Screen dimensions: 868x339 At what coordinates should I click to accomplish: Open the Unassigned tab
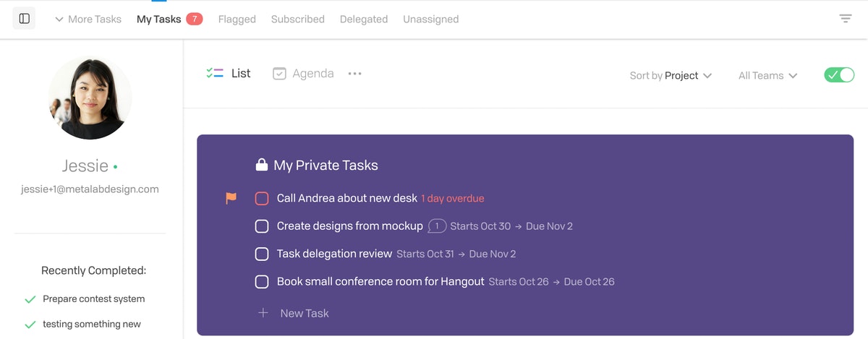[431, 20]
